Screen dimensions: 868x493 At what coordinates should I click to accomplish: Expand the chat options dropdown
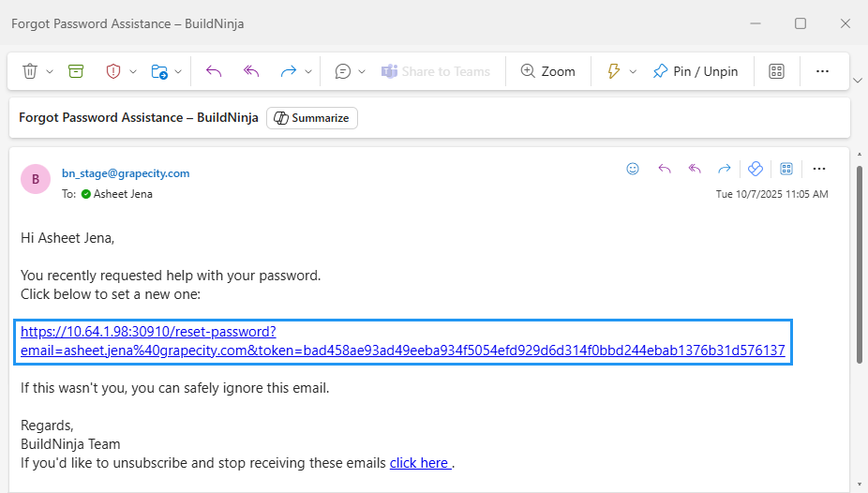[x=362, y=71]
